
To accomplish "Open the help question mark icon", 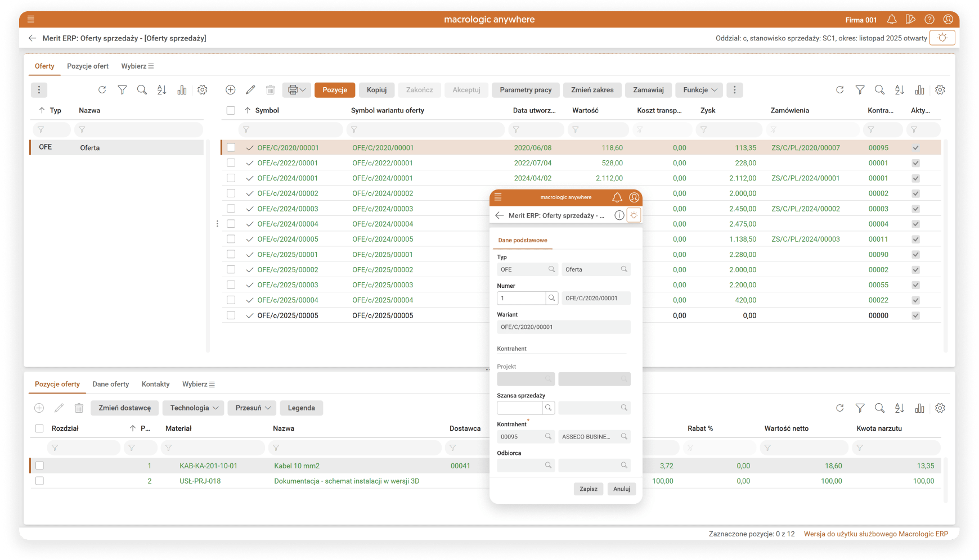I will pyautogui.click(x=929, y=20).
